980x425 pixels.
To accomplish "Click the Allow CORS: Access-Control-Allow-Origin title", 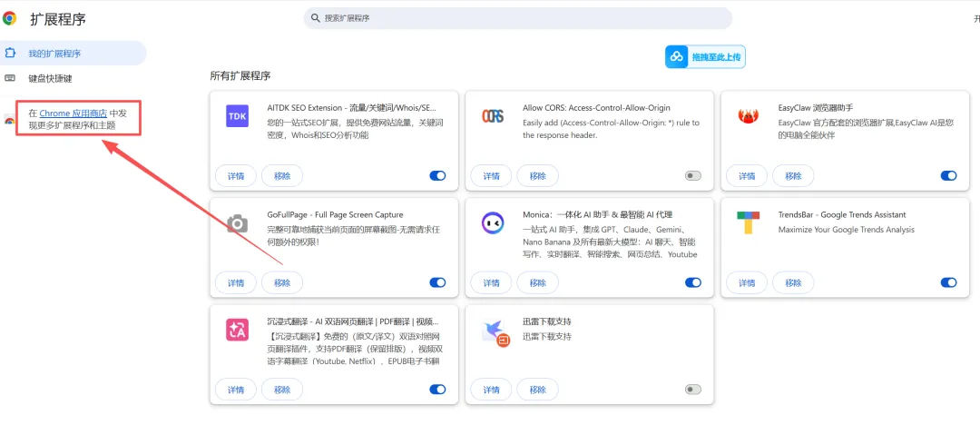I will [596, 108].
